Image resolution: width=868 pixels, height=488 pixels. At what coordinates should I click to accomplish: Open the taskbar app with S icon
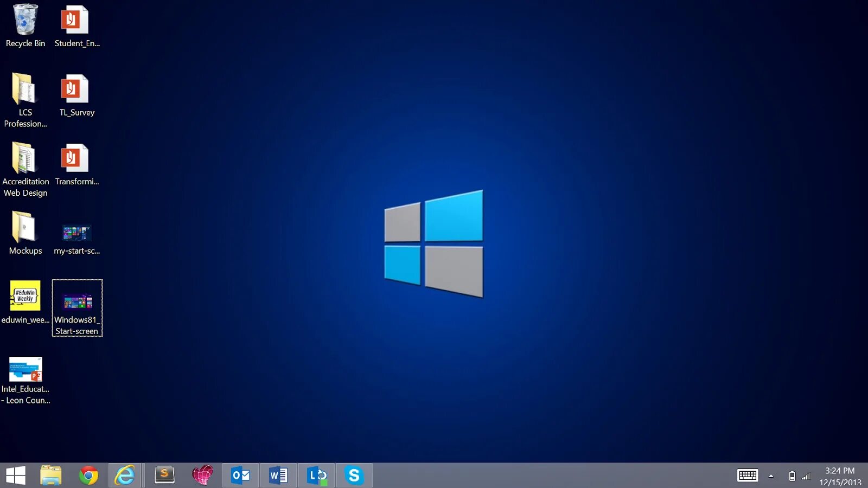coord(164,476)
